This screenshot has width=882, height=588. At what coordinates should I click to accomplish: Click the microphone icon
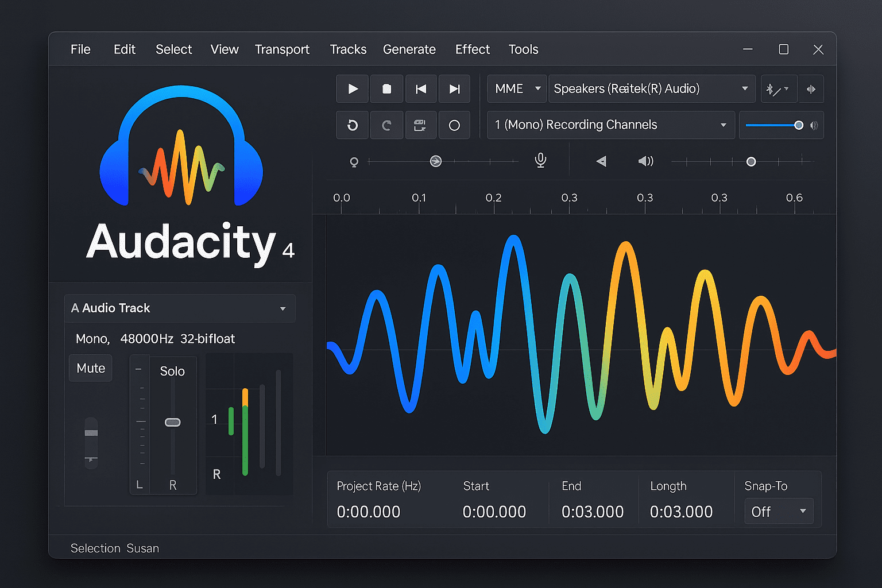[540, 161]
